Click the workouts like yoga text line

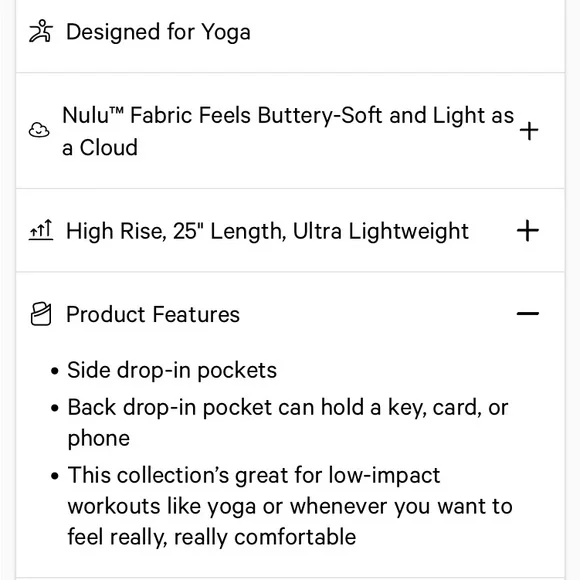pos(290,506)
